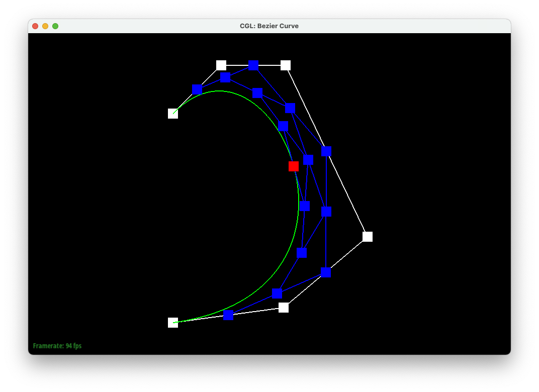Viewport: 539px width, 392px height.
Task: Click the blue point on the upper-left diagonal white edge
Action: 197,89
